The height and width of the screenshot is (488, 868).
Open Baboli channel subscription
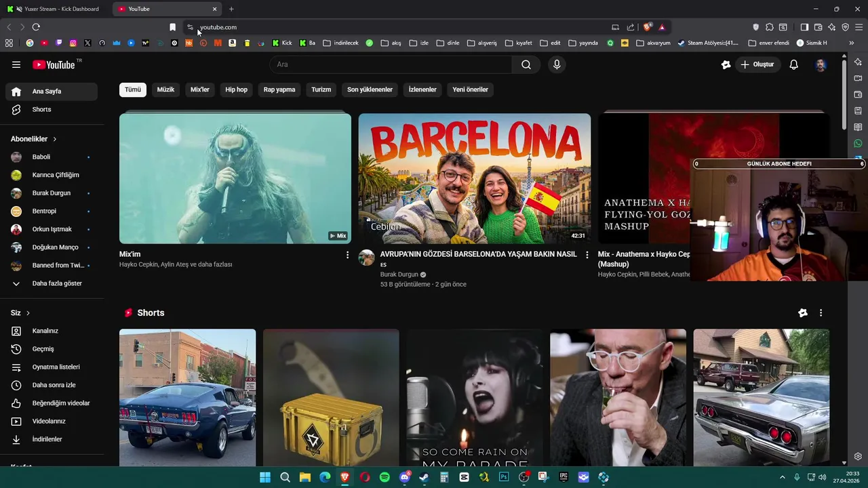tap(52, 157)
